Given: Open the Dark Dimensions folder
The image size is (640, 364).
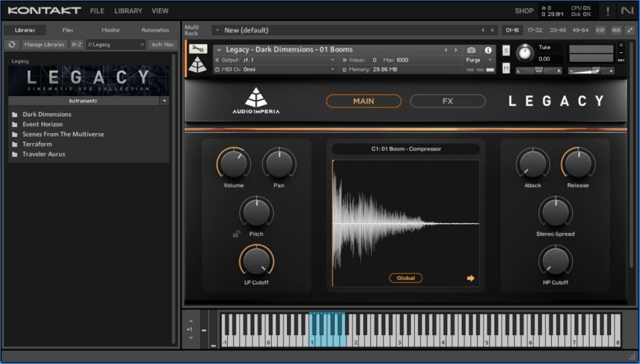Looking at the screenshot, I should [46, 114].
